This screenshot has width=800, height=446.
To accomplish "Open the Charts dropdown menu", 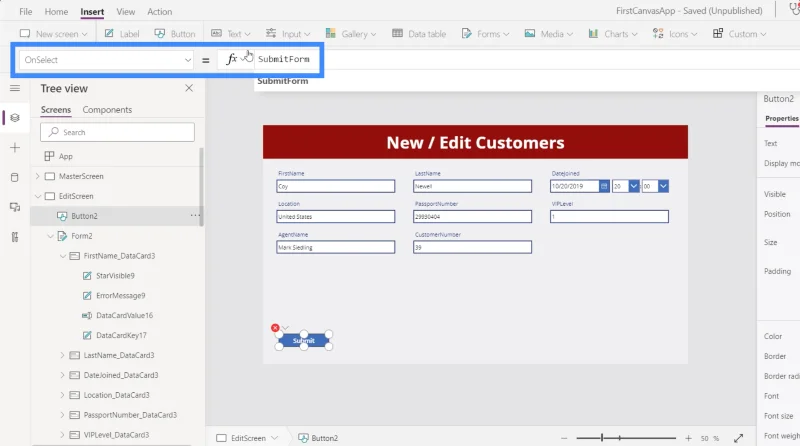I will [612, 34].
